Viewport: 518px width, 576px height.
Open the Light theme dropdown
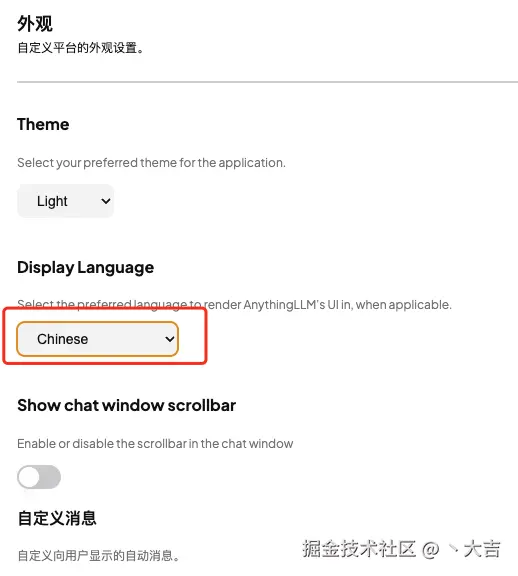(x=65, y=201)
